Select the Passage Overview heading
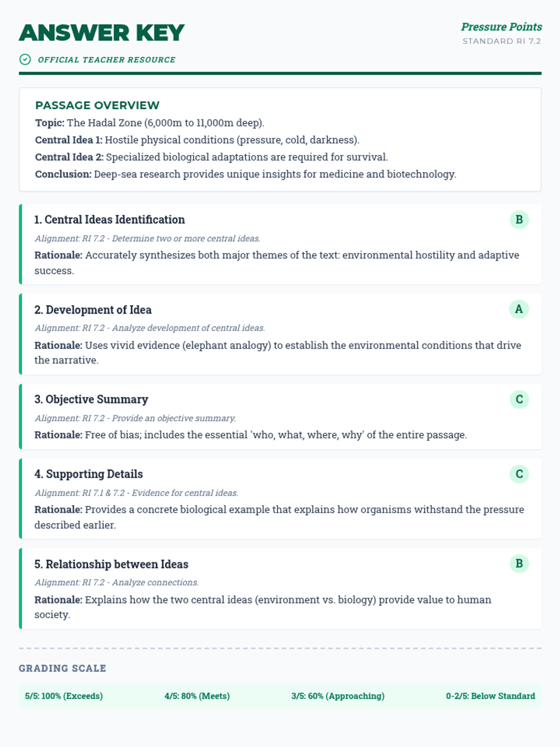The height and width of the screenshot is (747, 560). [98, 105]
